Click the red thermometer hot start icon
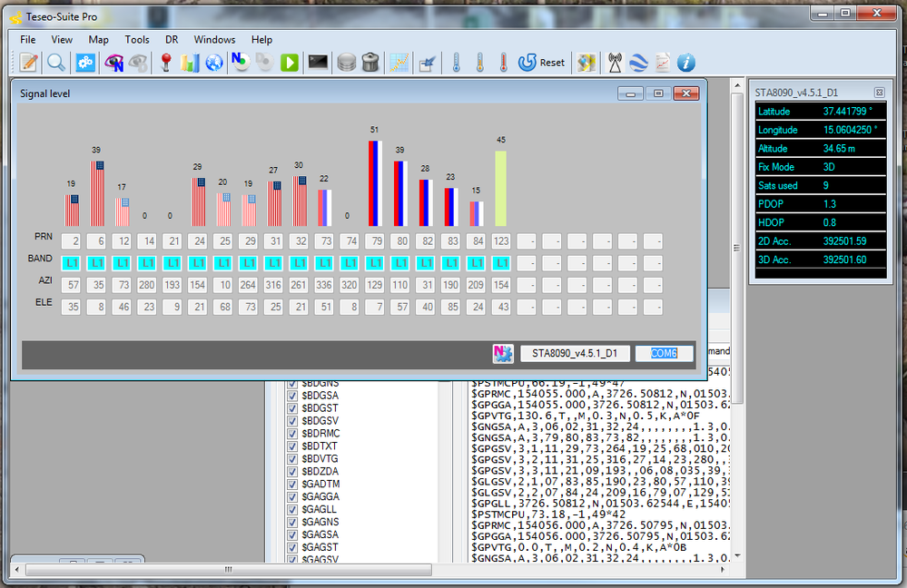The height and width of the screenshot is (588, 907). pyautogui.click(x=504, y=63)
